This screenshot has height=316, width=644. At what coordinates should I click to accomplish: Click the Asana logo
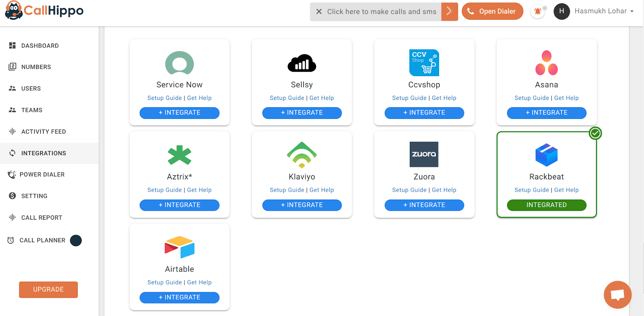(547, 63)
